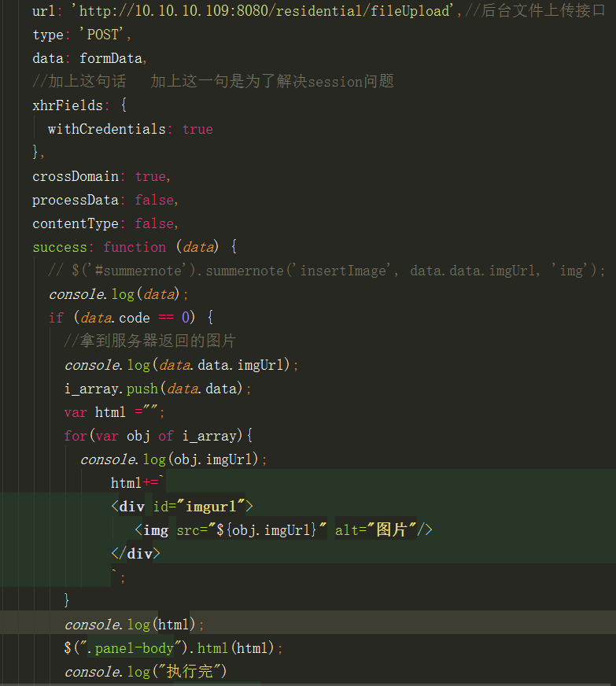The height and width of the screenshot is (686, 616).
Task: Select the 'POST' type value
Action: (x=102, y=34)
